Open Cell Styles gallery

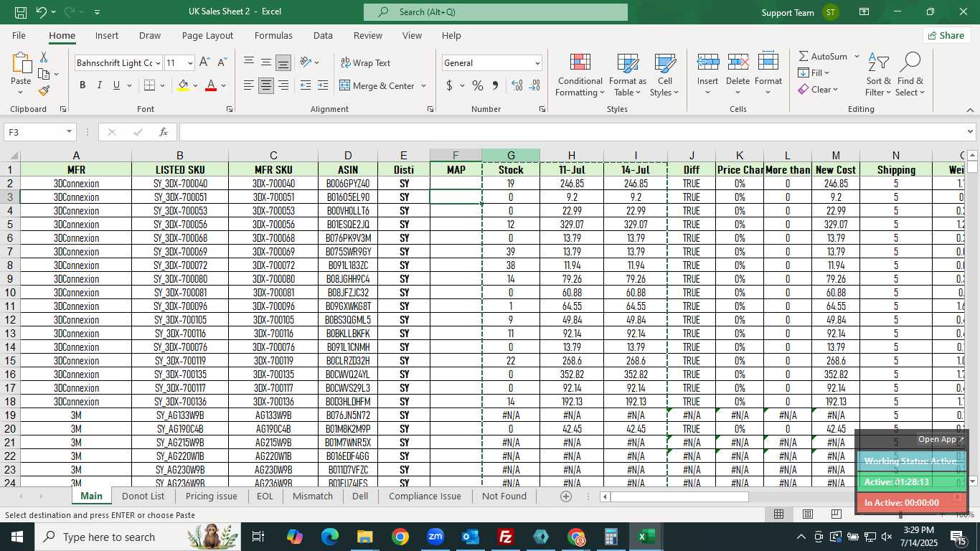664,75
